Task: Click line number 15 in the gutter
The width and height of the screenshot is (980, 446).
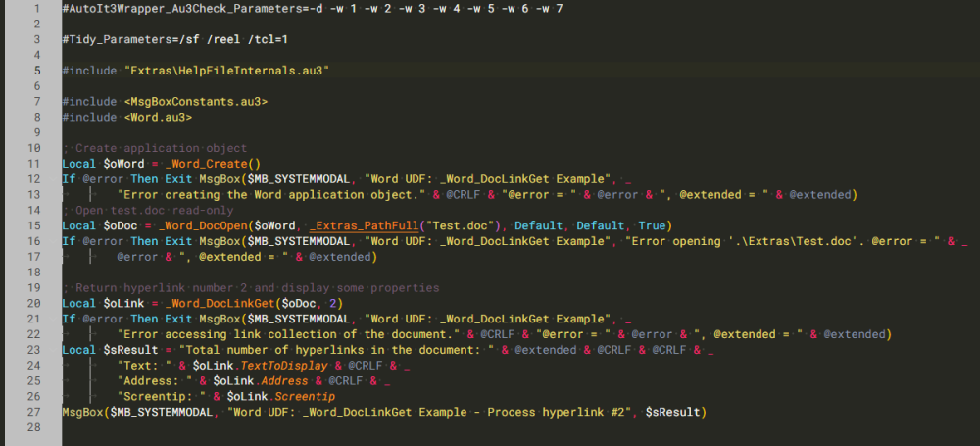Action: 33,225
